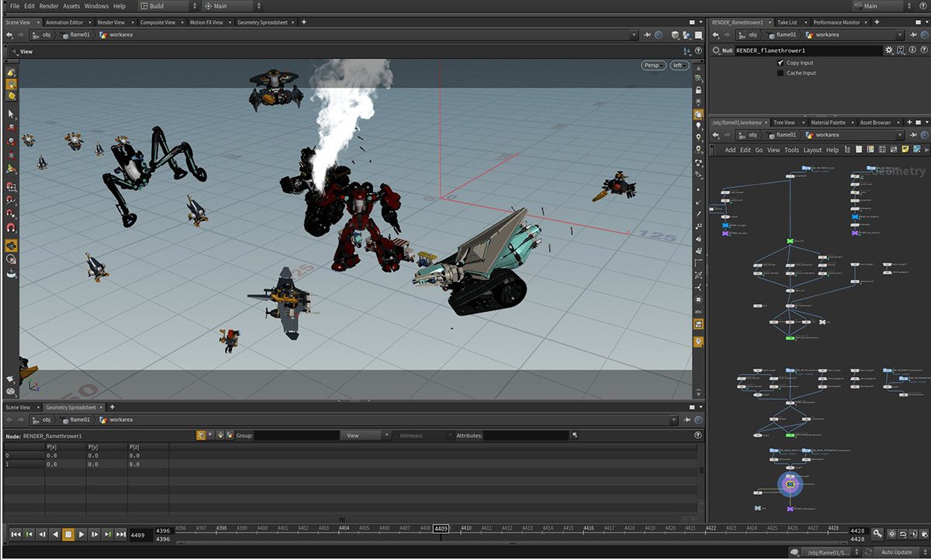This screenshot has height=560, width=931.
Task: Uncheck the Copy Input checkbox
Action: click(780, 62)
